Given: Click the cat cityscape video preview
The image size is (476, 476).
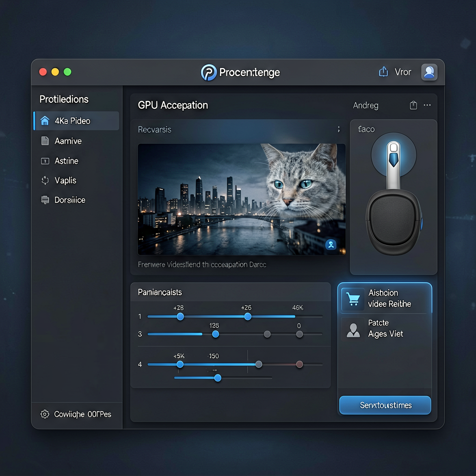Looking at the screenshot, I should coord(242,199).
